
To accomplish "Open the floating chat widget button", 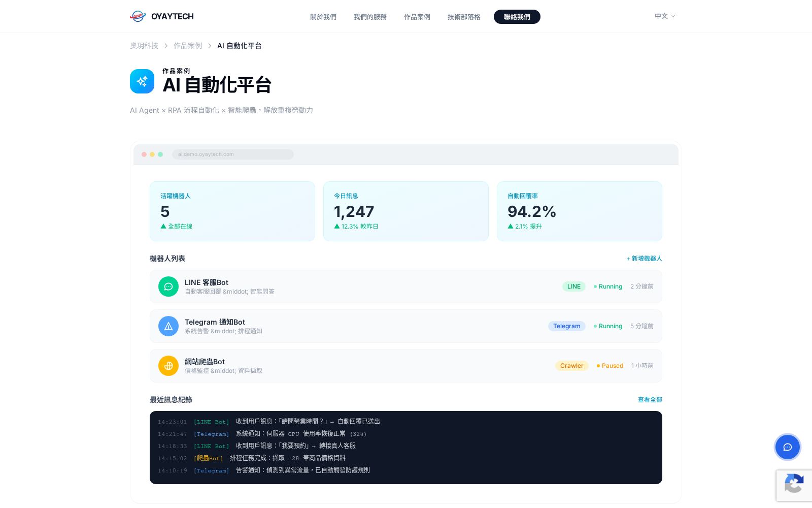I will (788, 447).
